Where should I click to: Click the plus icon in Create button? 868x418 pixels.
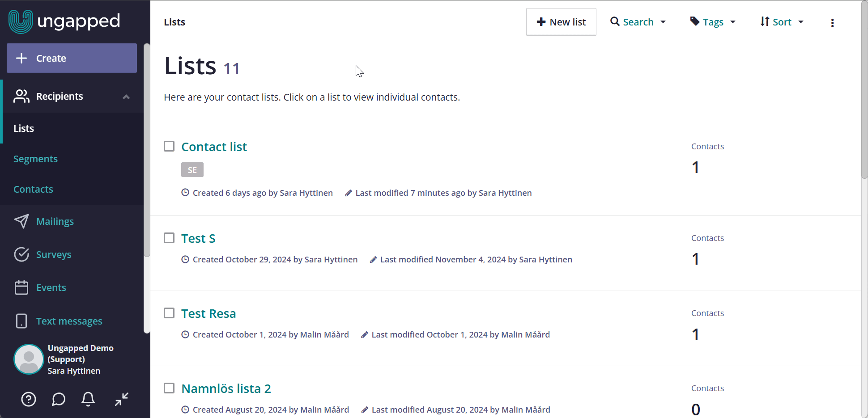coord(21,58)
